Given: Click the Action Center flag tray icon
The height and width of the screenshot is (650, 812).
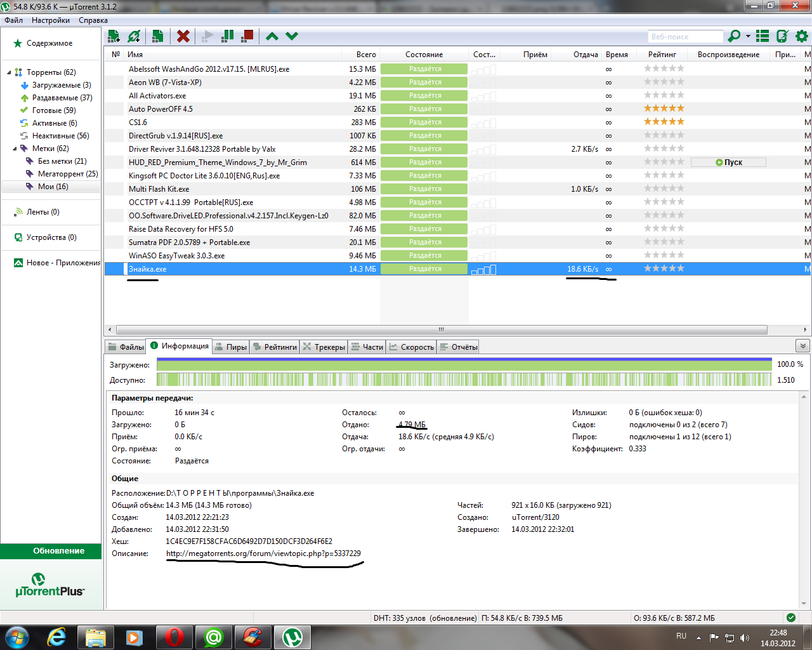Looking at the screenshot, I should [x=714, y=637].
